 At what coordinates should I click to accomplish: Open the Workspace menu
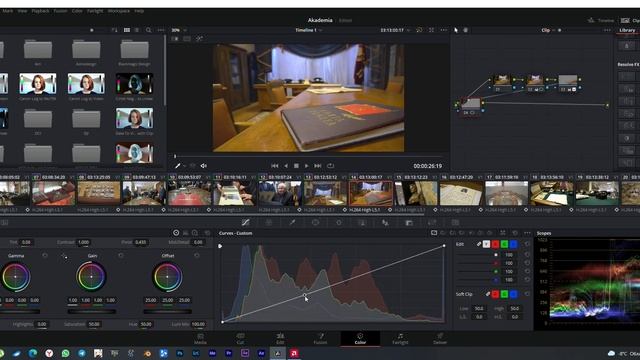[x=119, y=11]
